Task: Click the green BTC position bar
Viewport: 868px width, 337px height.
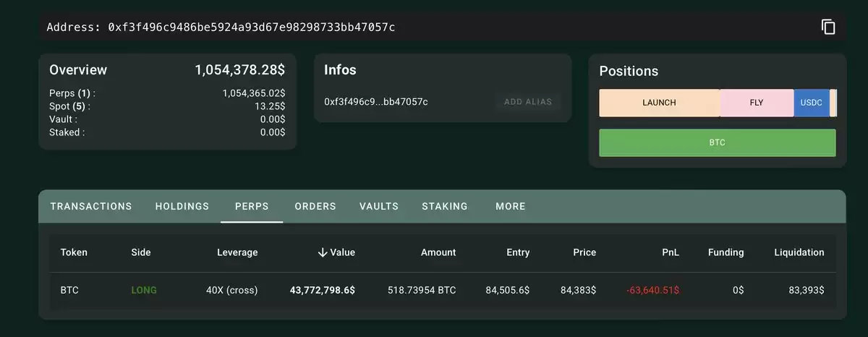Action: pyautogui.click(x=718, y=142)
